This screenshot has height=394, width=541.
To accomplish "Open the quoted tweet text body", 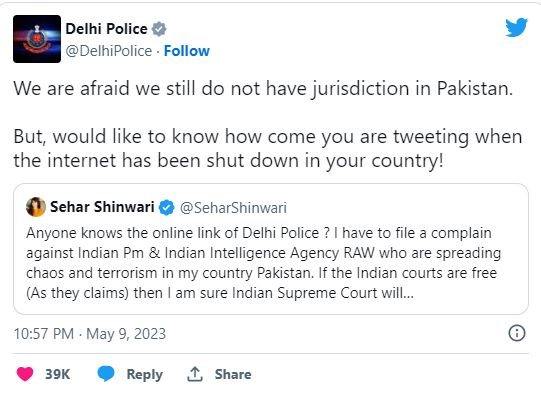I will (263, 263).
